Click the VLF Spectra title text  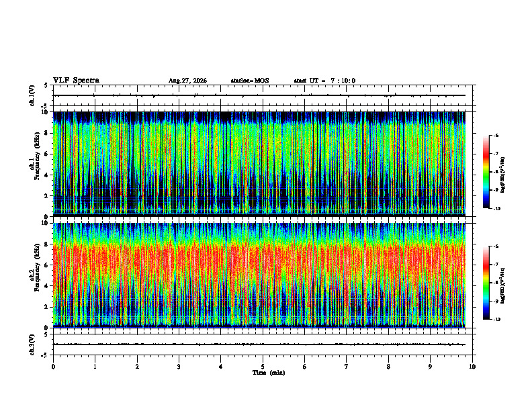coord(76,81)
